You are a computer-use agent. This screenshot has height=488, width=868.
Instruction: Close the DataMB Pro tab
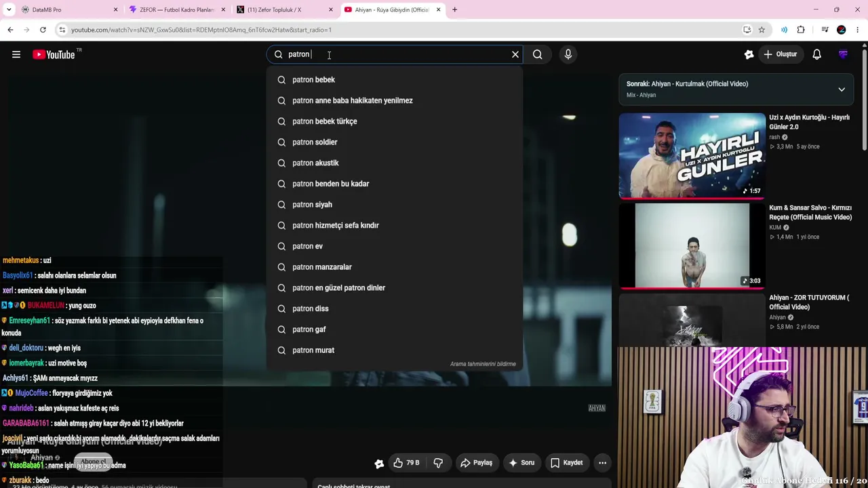115,9
